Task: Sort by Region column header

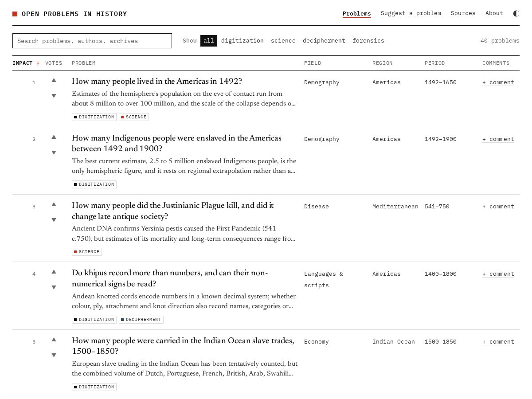Action: 383,63
